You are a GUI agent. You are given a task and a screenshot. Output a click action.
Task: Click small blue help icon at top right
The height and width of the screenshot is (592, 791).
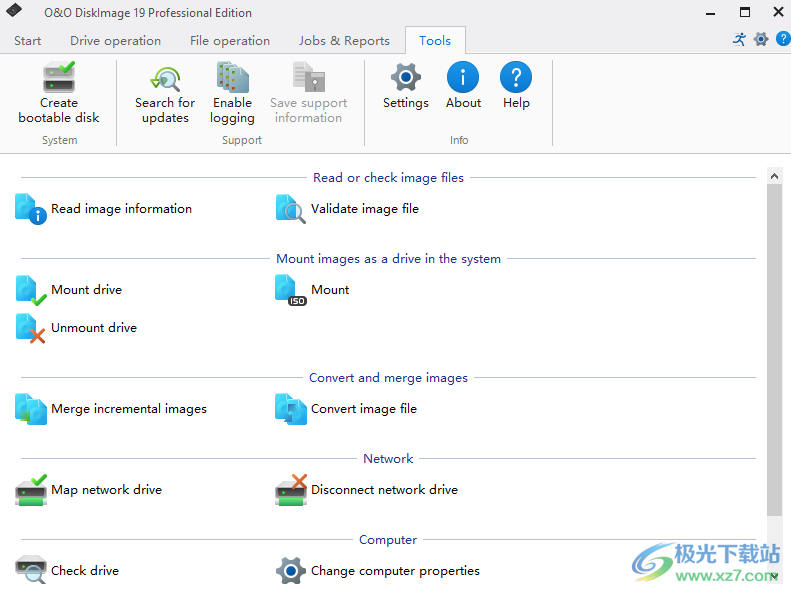coord(783,39)
